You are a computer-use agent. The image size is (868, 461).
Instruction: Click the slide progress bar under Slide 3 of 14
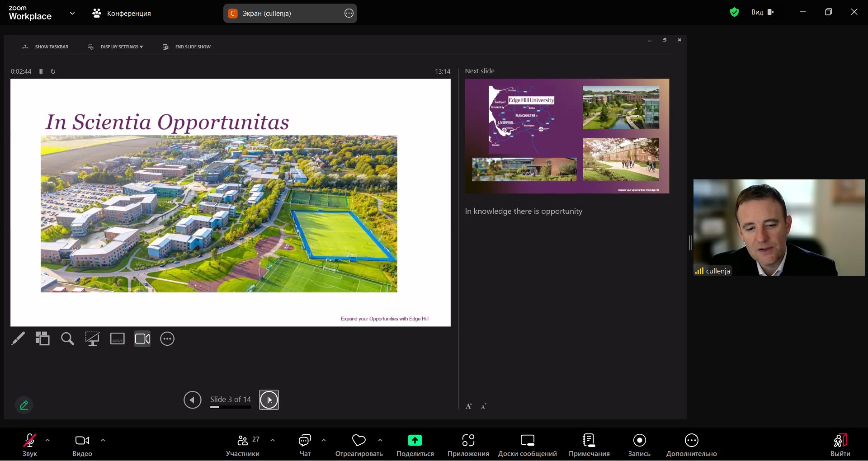point(230,407)
